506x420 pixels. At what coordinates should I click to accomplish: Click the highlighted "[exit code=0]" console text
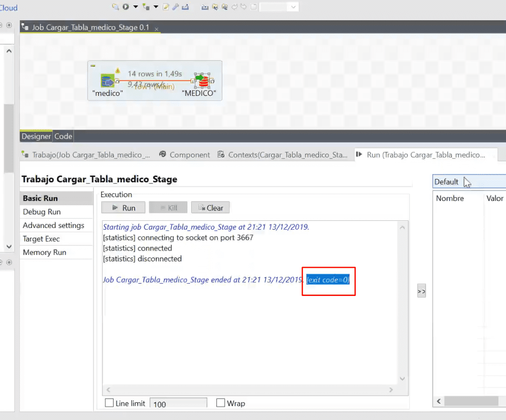tap(328, 280)
